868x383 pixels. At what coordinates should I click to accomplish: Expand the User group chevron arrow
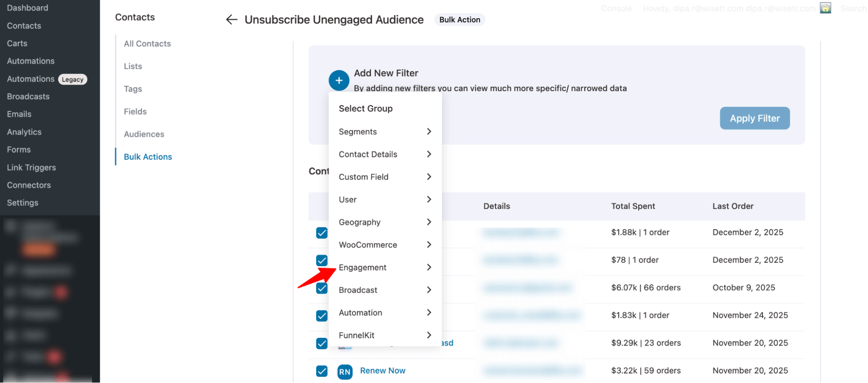(429, 199)
